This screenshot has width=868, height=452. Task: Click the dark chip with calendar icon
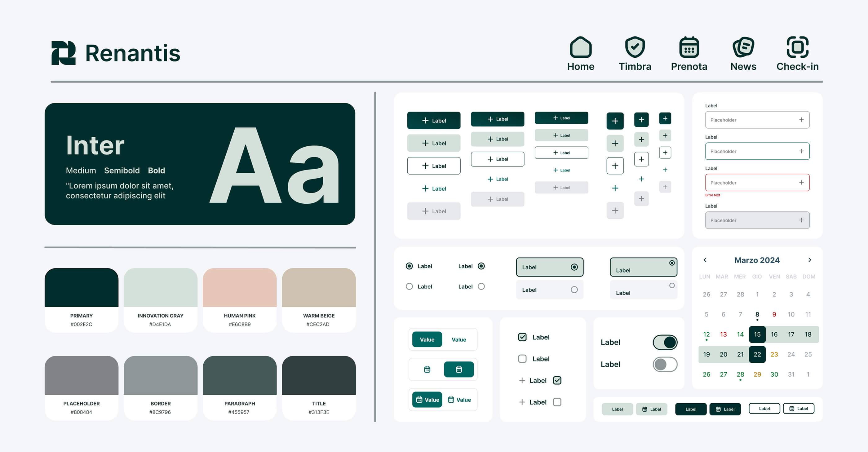(725, 409)
